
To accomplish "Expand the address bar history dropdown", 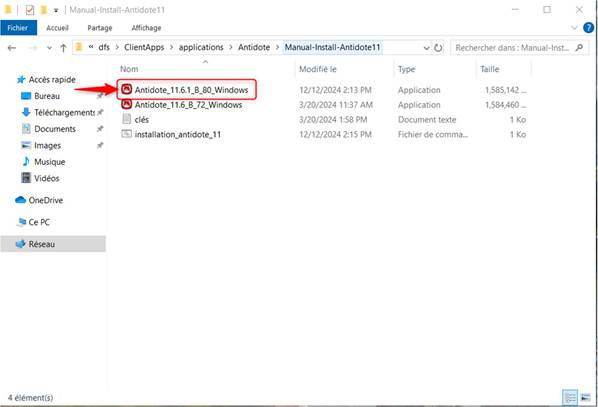I will tap(426, 48).
